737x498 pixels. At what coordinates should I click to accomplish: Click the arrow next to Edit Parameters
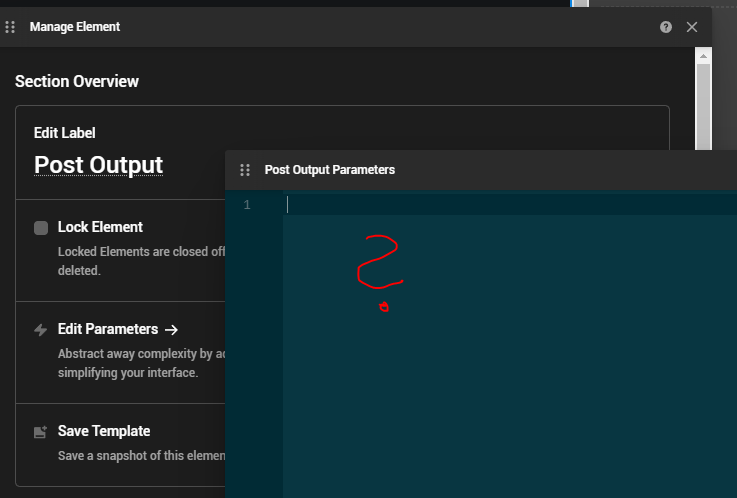pos(171,329)
